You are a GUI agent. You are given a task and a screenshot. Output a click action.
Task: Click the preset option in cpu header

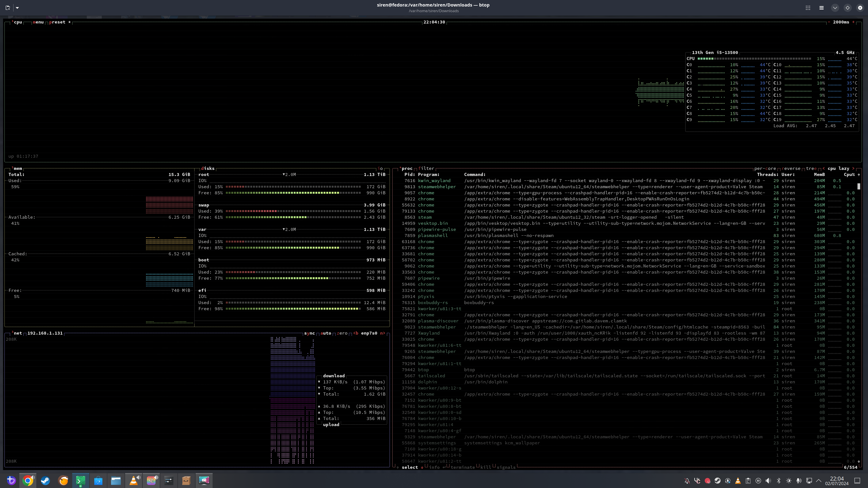[x=57, y=22]
